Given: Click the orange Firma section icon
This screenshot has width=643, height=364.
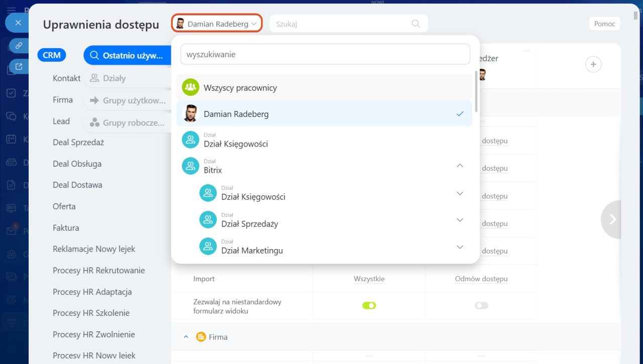Looking at the screenshot, I should click(201, 337).
